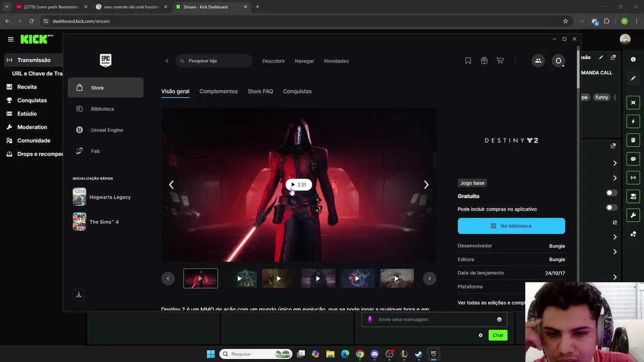Open chat settings gear beside Chat button
Image resolution: width=644 pixels, height=362 pixels.
click(x=480, y=335)
